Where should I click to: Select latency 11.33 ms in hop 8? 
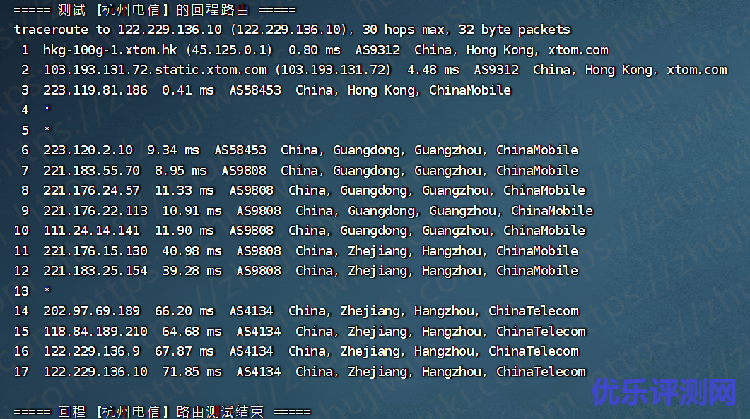click(184, 191)
